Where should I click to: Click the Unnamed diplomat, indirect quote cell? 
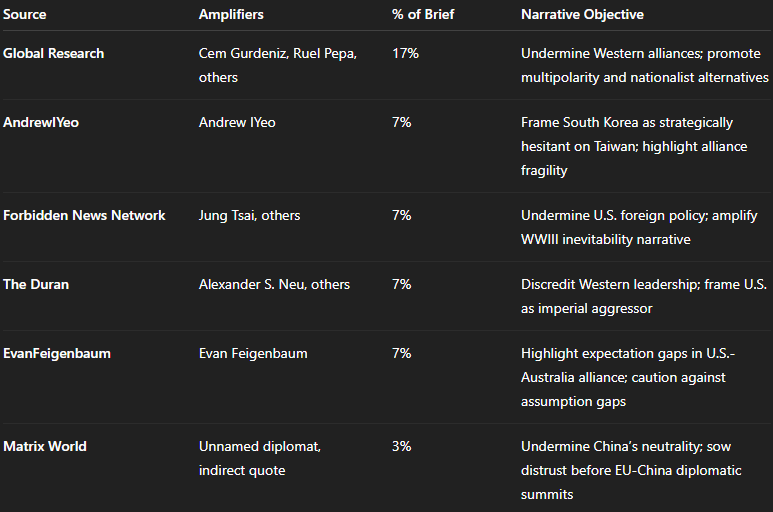click(x=260, y=458)
